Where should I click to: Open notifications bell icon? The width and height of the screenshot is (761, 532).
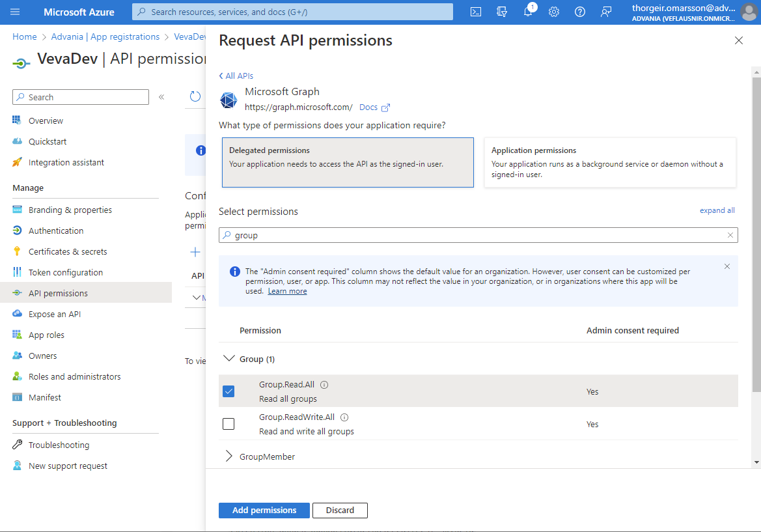click(x=528, y=12)
